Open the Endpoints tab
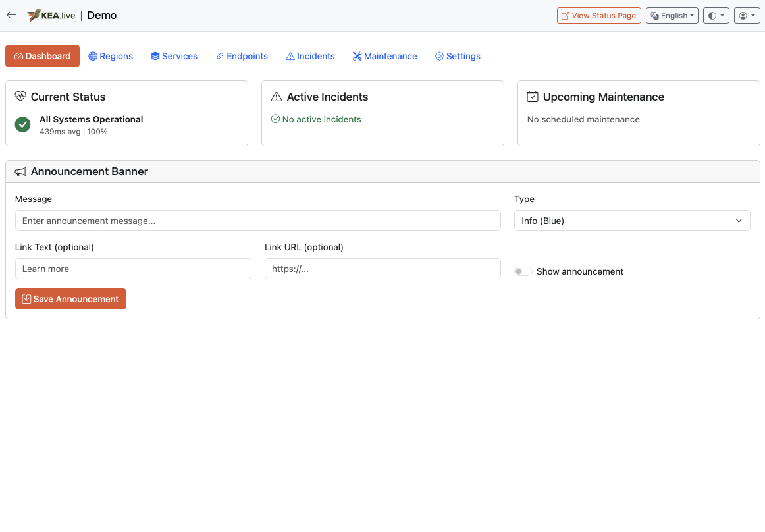Screen dimensions: 765x532 tap(242, 56)
